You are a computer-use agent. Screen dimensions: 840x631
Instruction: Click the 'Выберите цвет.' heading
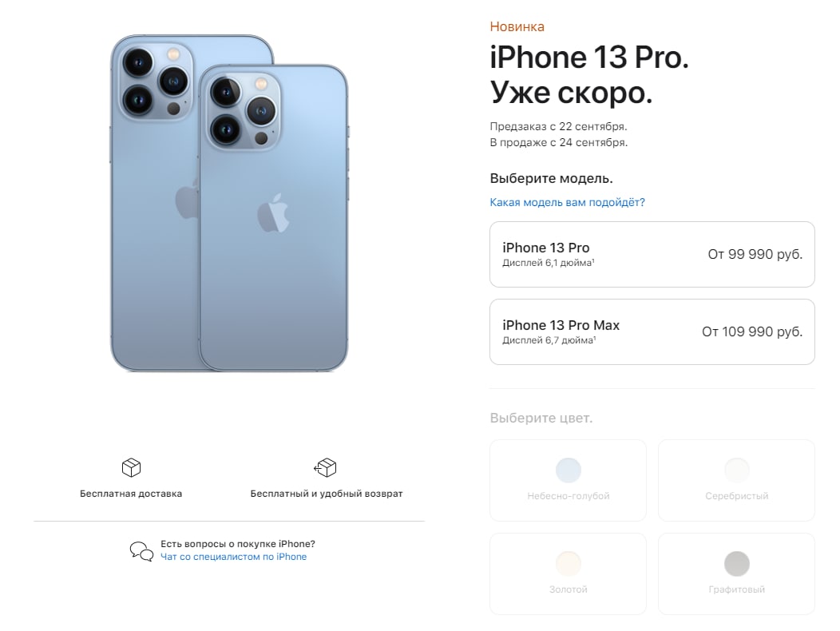(x=541, y=419)
